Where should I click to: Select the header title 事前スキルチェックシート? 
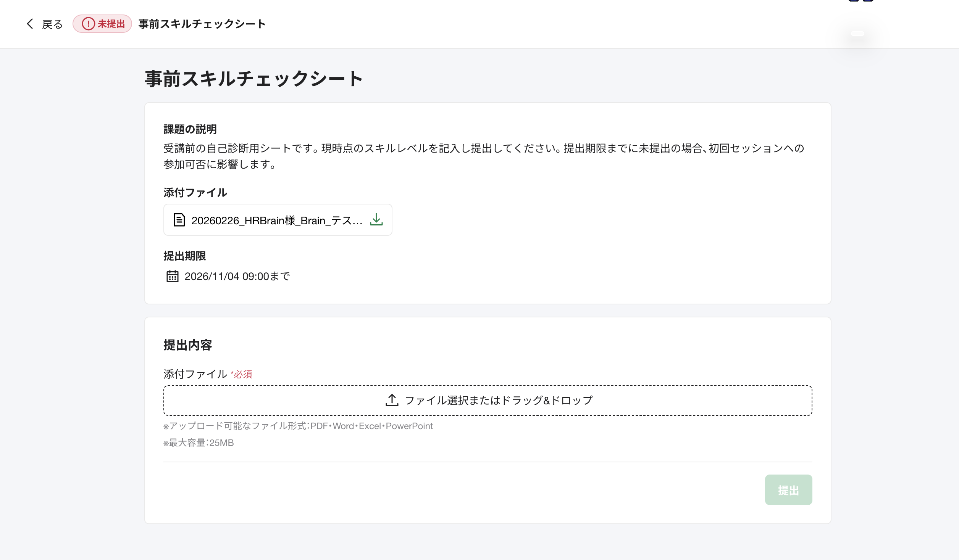(x=202, y=24)
